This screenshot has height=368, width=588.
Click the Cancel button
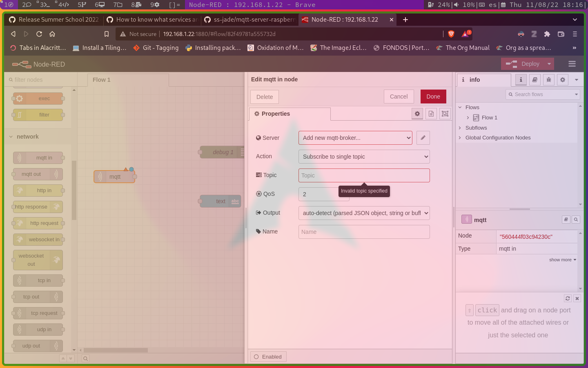click(399, 96)
